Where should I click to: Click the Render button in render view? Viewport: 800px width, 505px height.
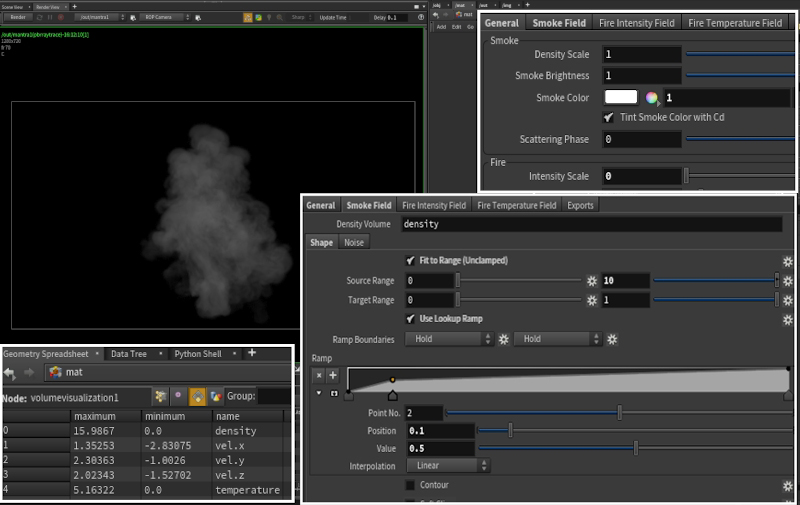point(18,17)
